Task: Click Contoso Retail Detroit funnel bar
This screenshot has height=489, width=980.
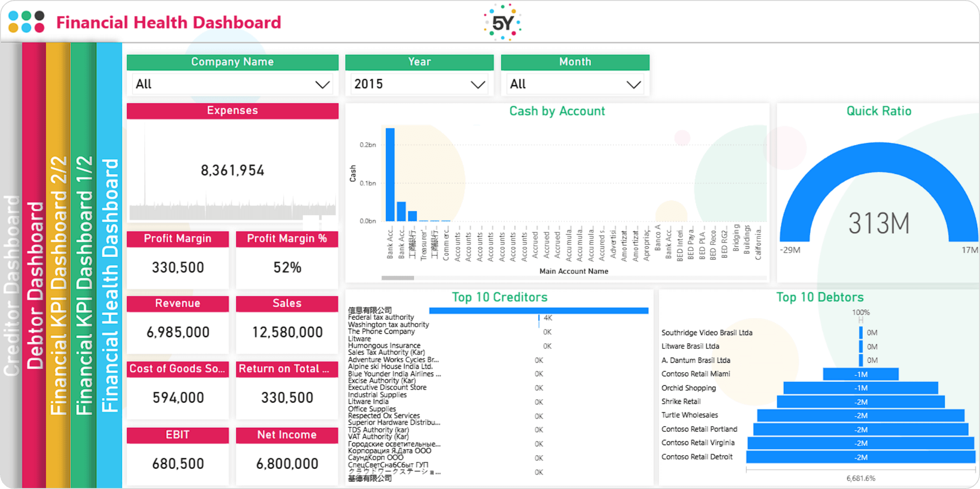Action: 861,457
